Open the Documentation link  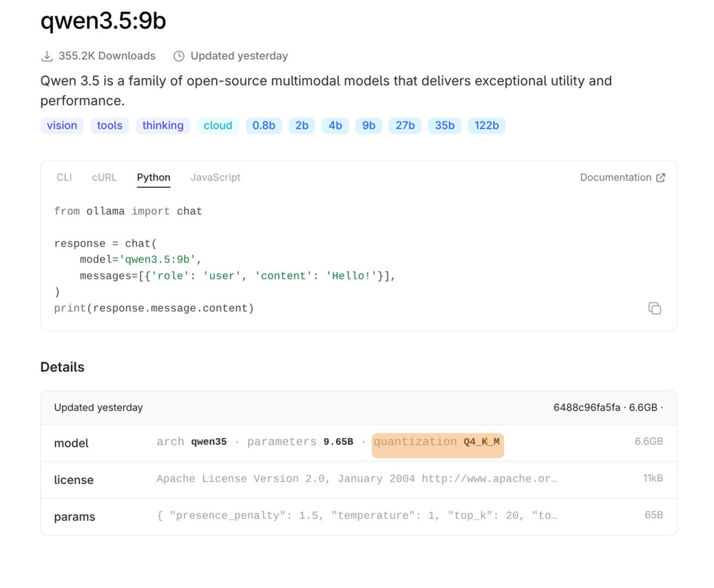622,177
